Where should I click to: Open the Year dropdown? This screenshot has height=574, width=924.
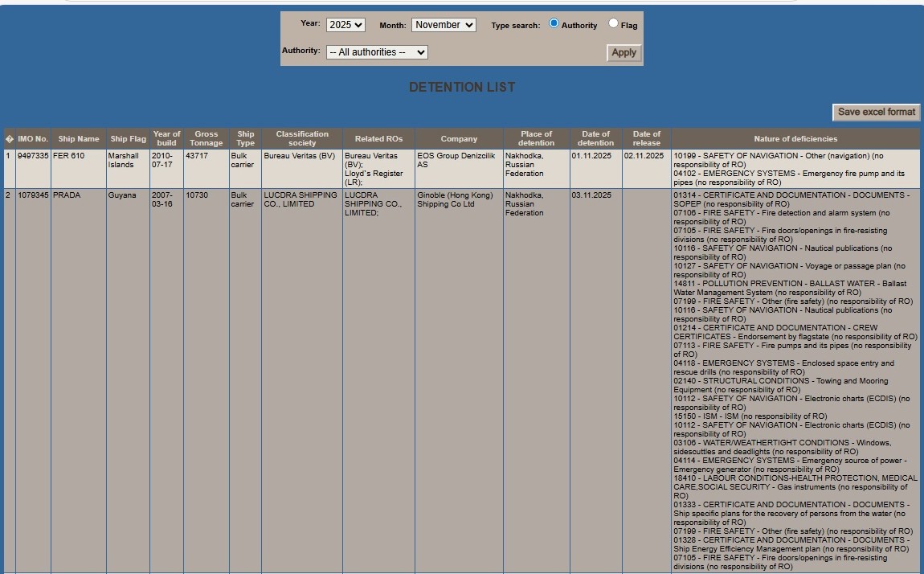click(x=345, y=25)
